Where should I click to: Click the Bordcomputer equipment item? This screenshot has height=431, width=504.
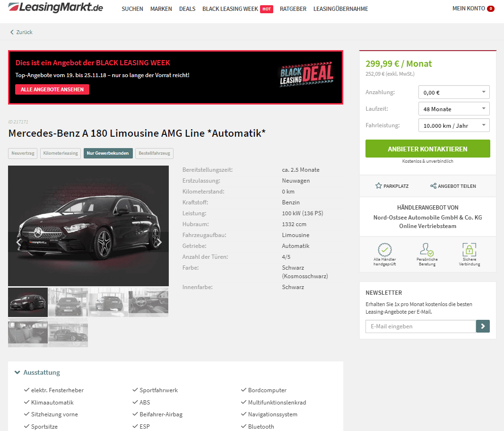point(267,390)
